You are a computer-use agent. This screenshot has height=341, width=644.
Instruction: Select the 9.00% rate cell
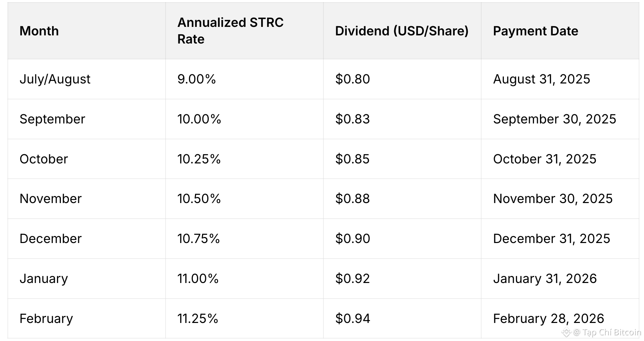click(197, 79)
